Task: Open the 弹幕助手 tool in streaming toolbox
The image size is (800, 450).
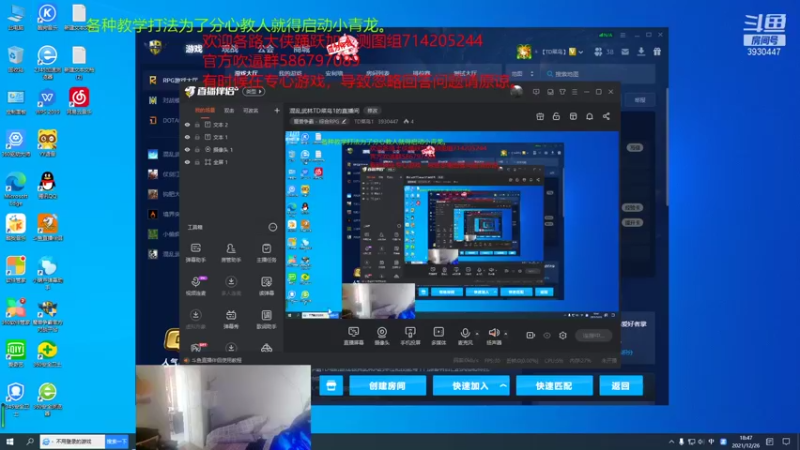Action: [x=196, y=253]
